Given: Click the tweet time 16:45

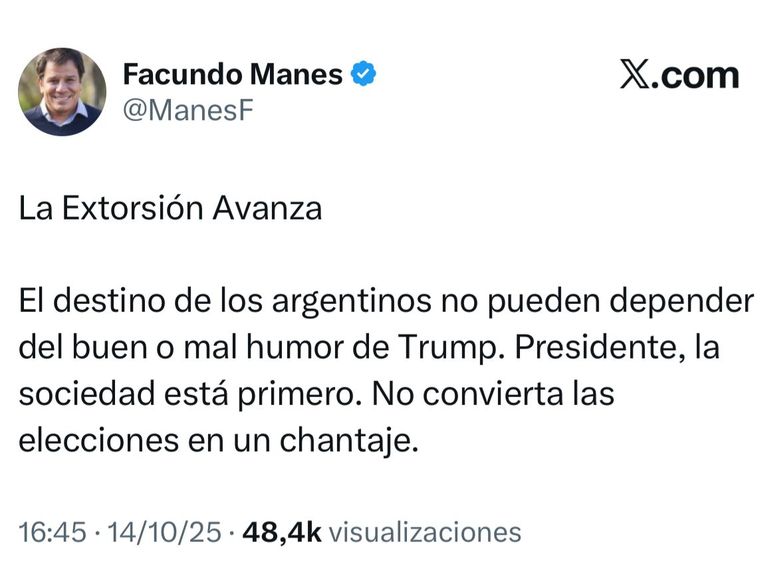Looking at the screenshot, I should (x=52, y=532).
